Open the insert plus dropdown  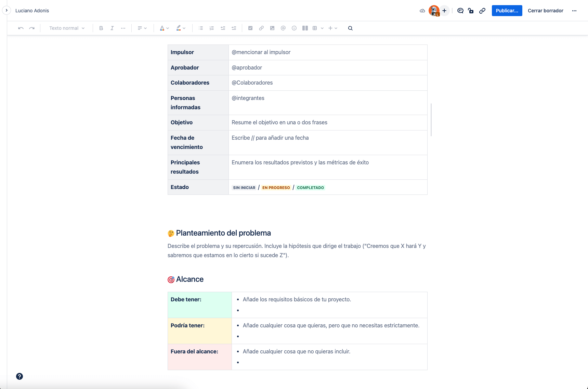pos(332,28)
